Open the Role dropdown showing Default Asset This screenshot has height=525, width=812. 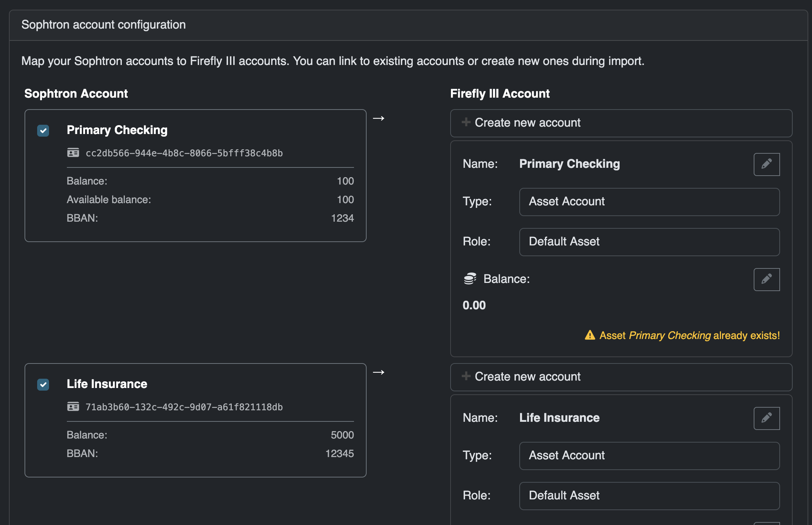pos(649,242)
